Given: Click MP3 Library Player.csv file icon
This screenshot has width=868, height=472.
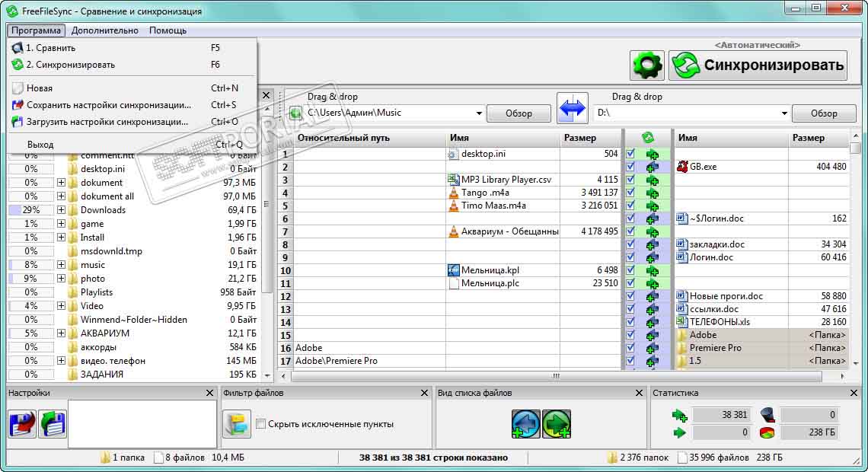Looking at the screenshot, I should click(453, 179).
